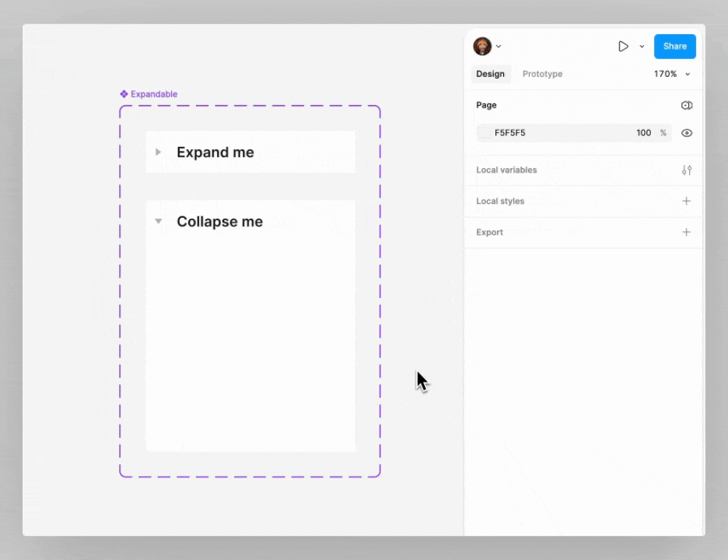Image resolution: width=728 pixels, height=560 pixels.
Task: Open the Local variables settings icon
Action: 686,170
